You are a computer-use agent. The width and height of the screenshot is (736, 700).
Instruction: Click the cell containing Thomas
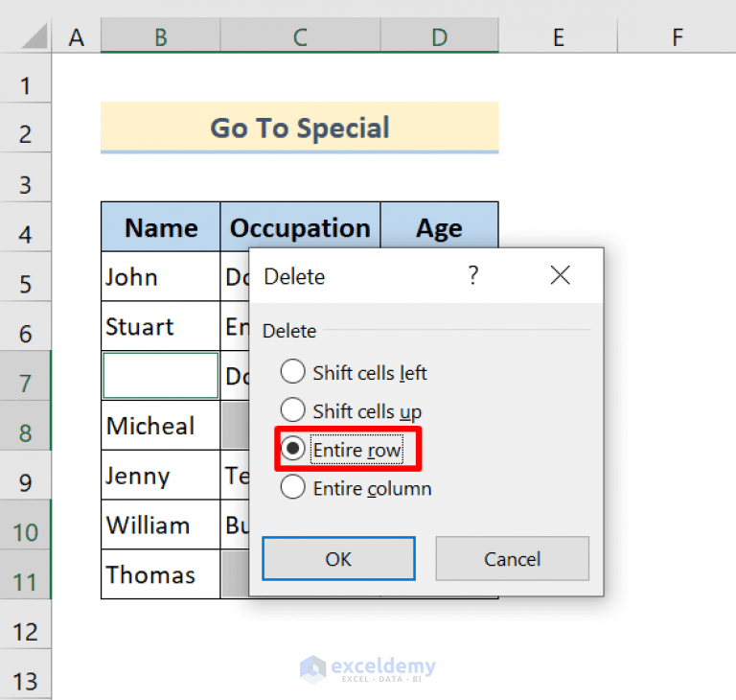(161, 574)
